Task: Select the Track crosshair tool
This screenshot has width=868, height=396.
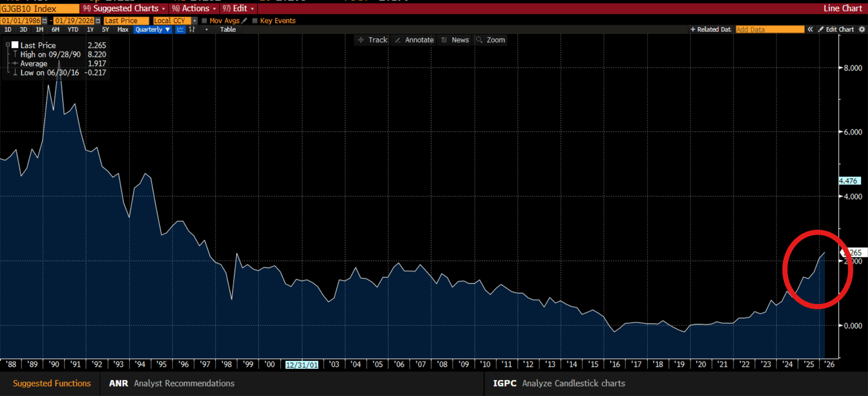Action: pos(372,40)
